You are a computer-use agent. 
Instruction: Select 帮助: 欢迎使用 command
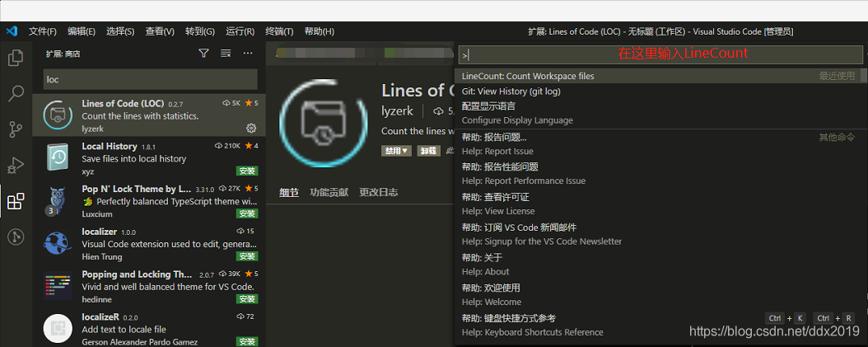pos(660,295)
